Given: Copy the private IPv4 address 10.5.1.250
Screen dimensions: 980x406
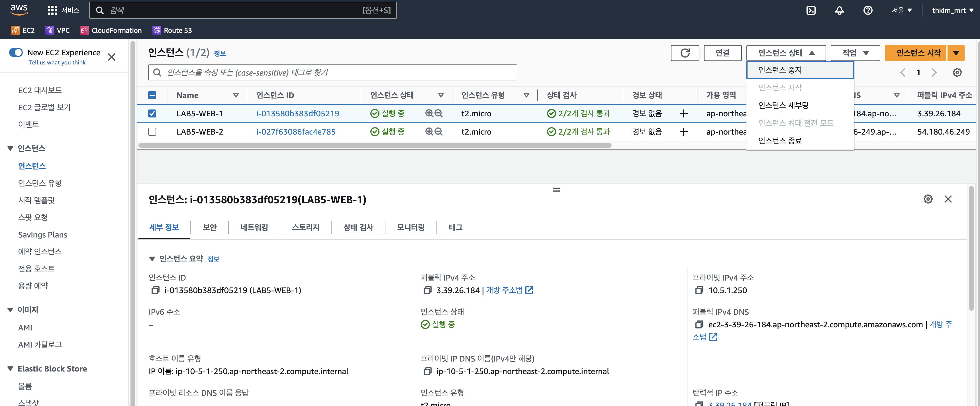Looking at the screenshot, I should (699, 291).
